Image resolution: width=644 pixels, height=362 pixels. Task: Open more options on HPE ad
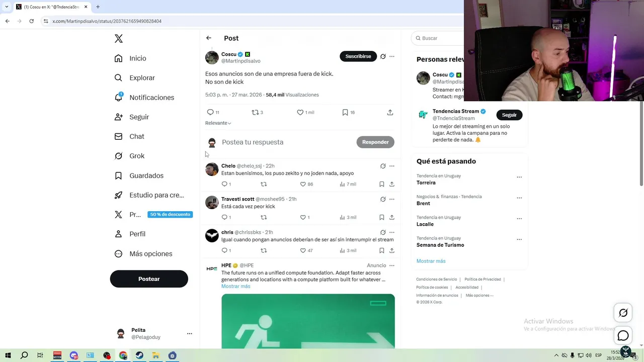tap(392, 265)
